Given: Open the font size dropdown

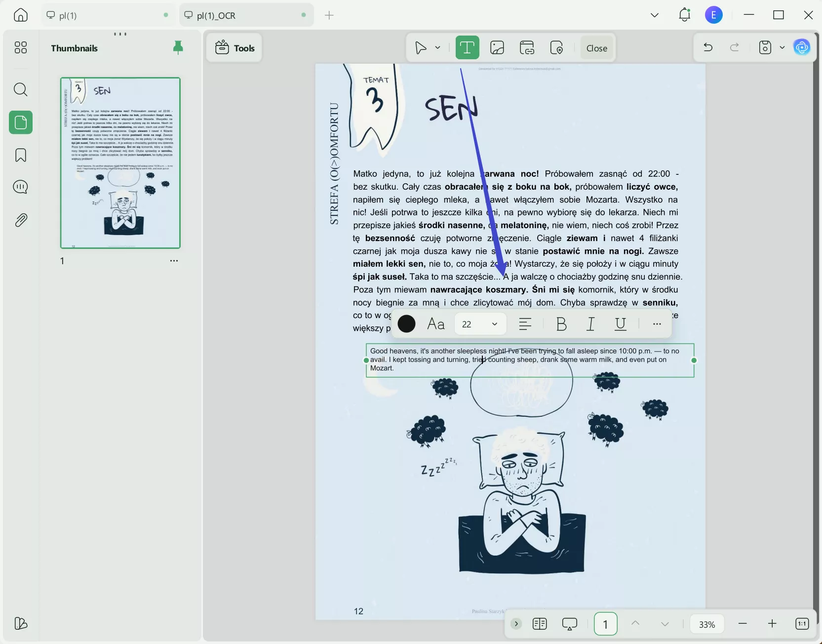Looking at the screenshot, I should (x=494, y=324).
